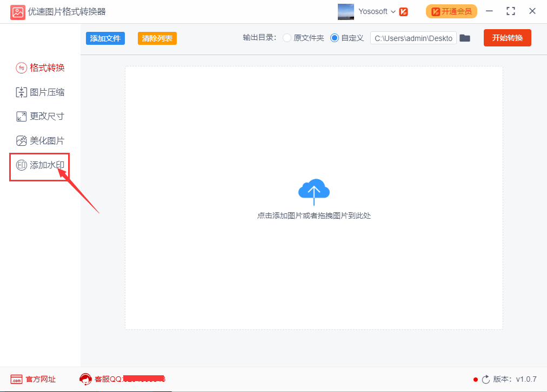Click the refresh version update icon
The height and width of the screenshot is (392, 547).
pyautogui.click(x=485, y=380)
